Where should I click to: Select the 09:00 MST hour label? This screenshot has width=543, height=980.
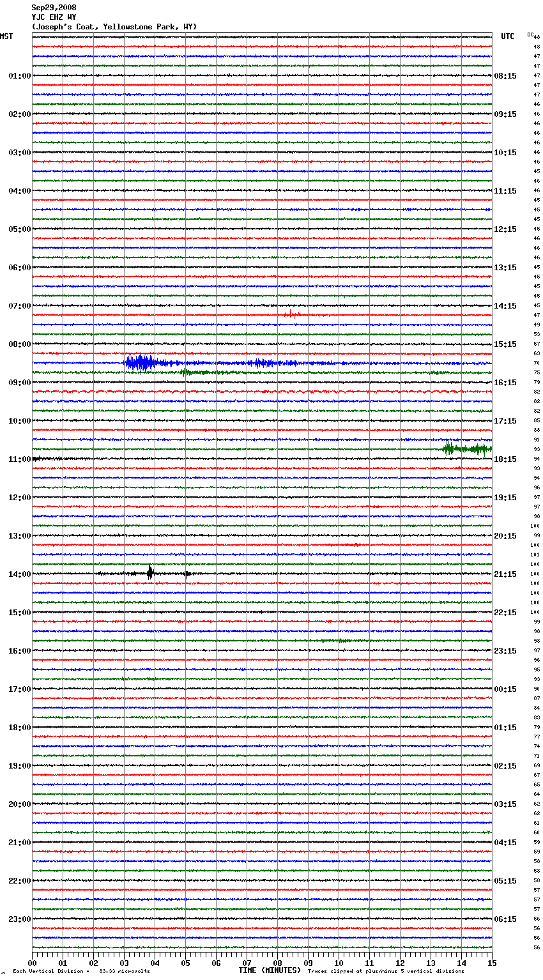click(x=20, y=383)
